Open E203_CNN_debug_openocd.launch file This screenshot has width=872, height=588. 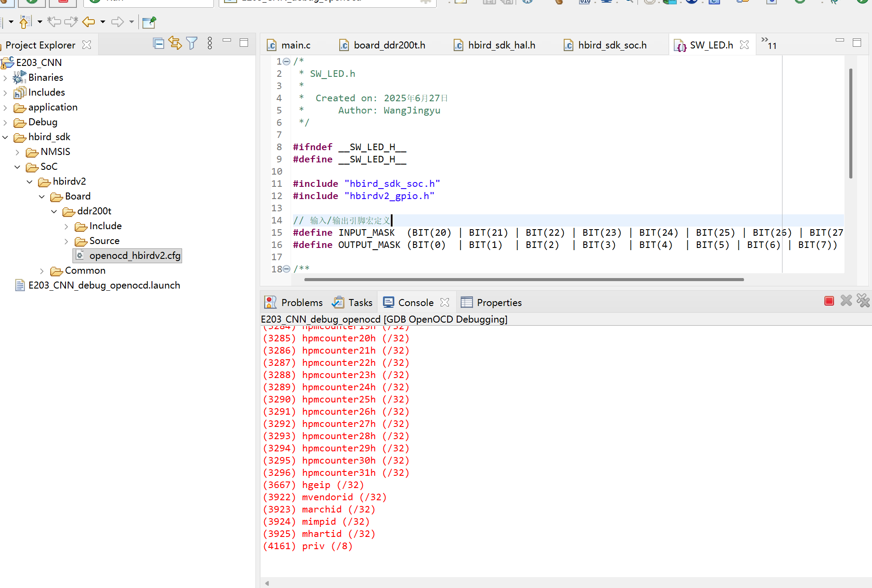104,285
